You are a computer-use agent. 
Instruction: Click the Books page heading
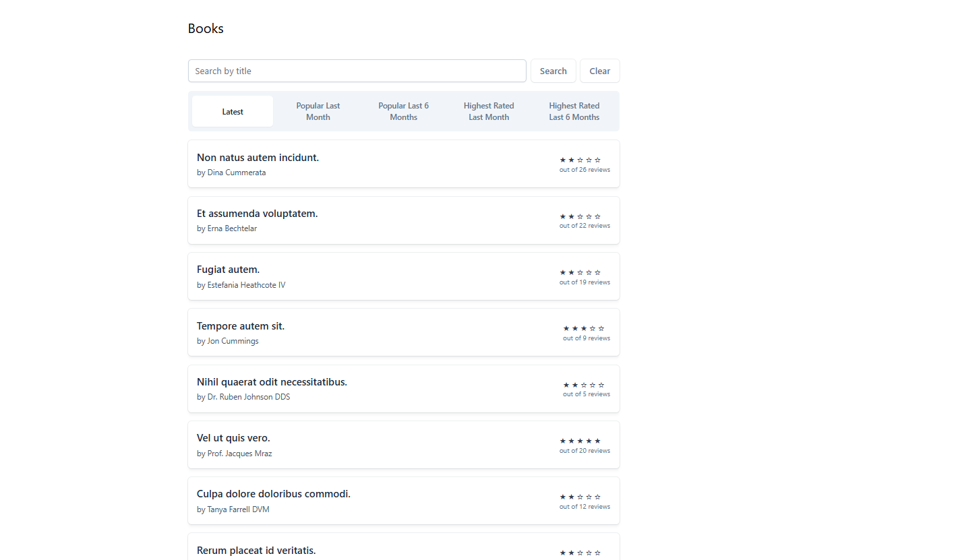[206, 28]
